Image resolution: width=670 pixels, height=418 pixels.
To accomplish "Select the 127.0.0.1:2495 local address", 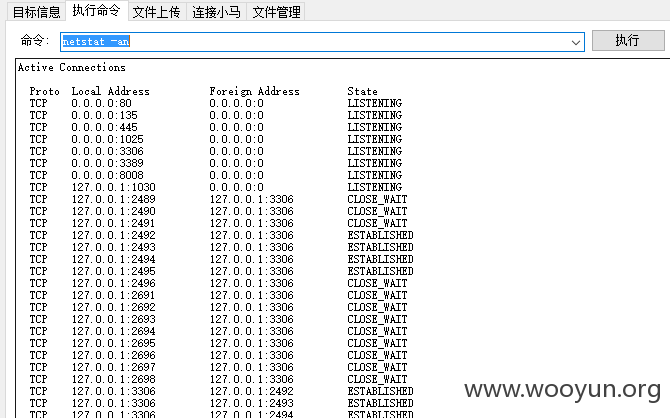I will pos(113,271).
